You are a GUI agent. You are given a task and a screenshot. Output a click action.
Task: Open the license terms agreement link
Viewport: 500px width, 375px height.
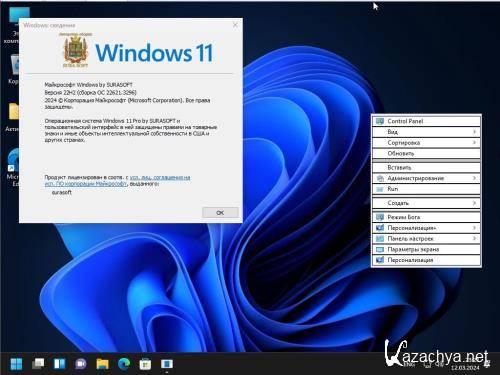tap(118, 181)
